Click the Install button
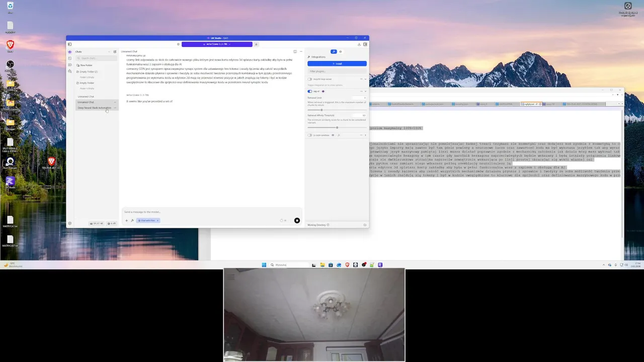 pyautogui.click(x=337, y=64)
